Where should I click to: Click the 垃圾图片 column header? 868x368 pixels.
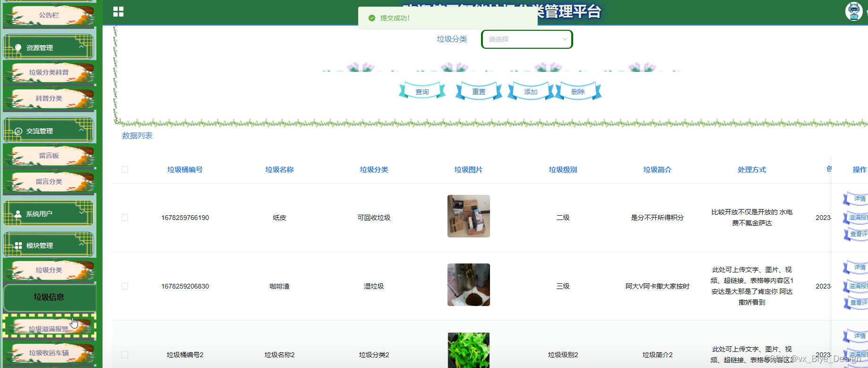point(469,169)
